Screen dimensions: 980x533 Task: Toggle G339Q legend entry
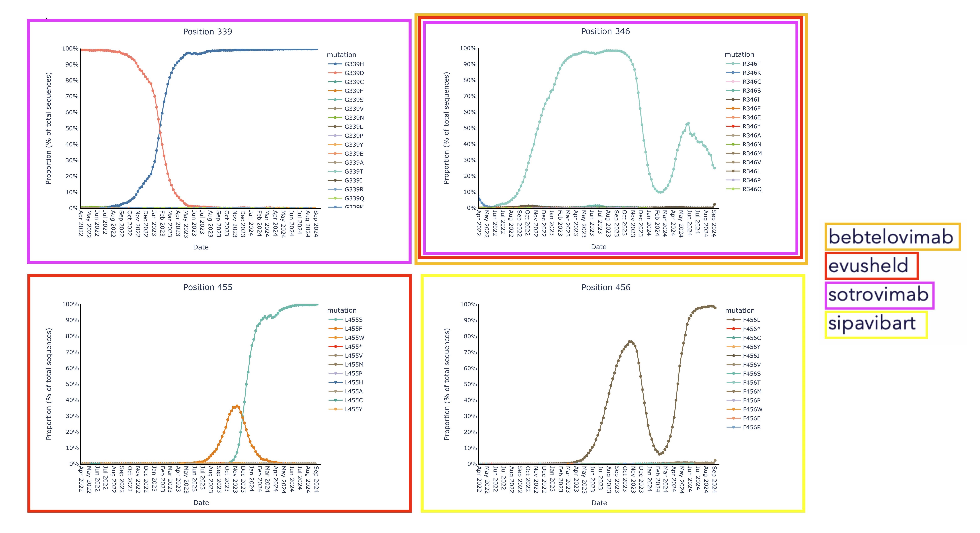tap(346, 198)
